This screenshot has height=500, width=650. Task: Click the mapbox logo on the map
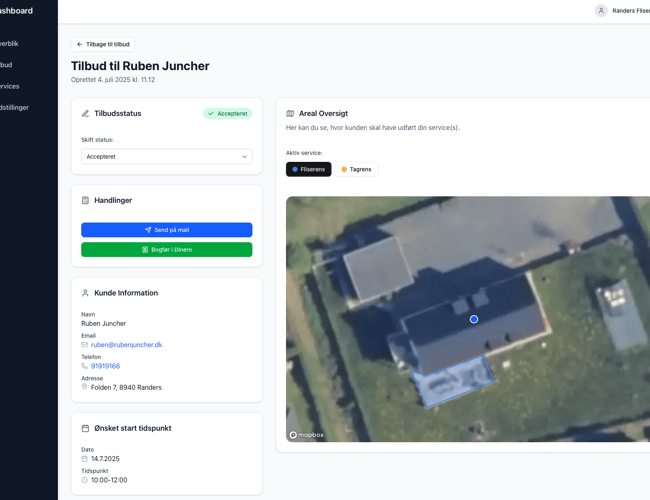306,435
